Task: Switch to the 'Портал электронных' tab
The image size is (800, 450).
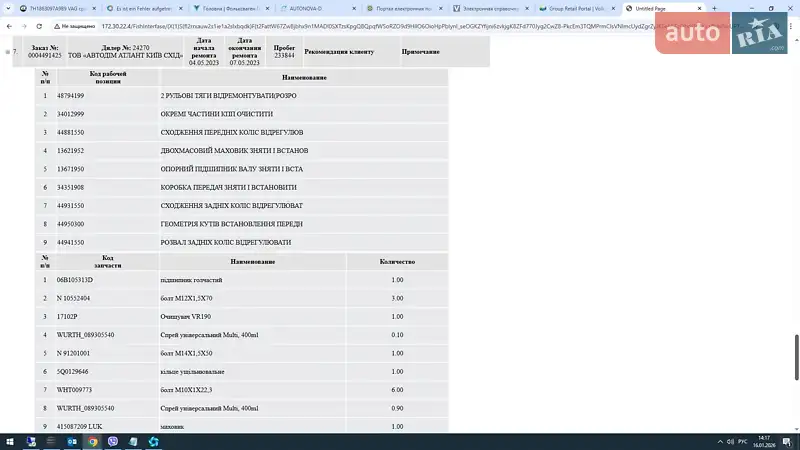Action: 404,9
